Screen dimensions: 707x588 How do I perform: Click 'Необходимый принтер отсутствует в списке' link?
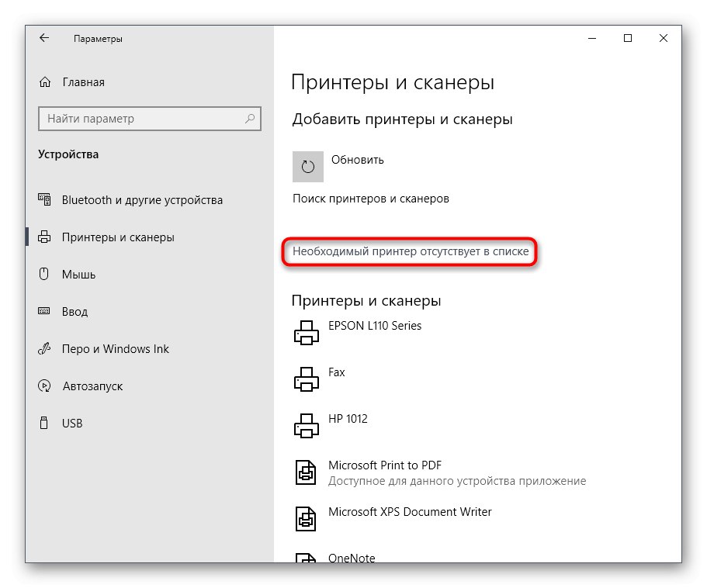pos(411,251)
